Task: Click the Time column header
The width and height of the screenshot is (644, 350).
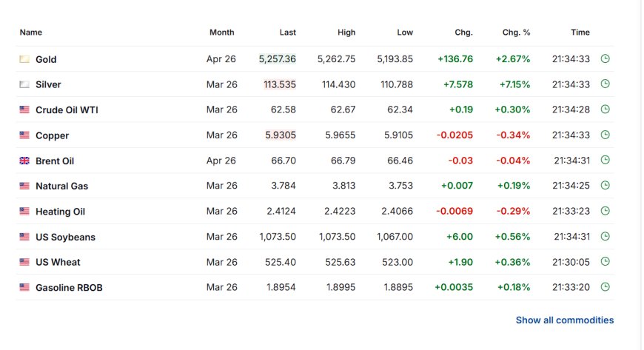Action: click(x=580, y=32)
